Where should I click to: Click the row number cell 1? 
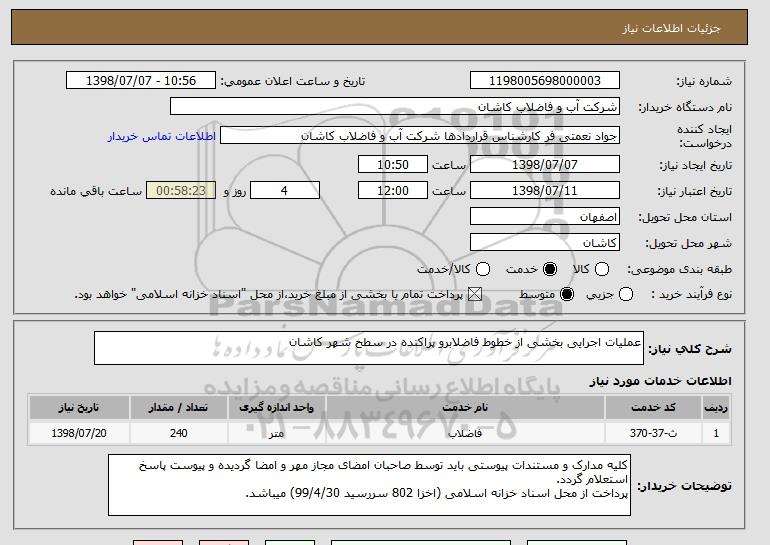(716, 433)
